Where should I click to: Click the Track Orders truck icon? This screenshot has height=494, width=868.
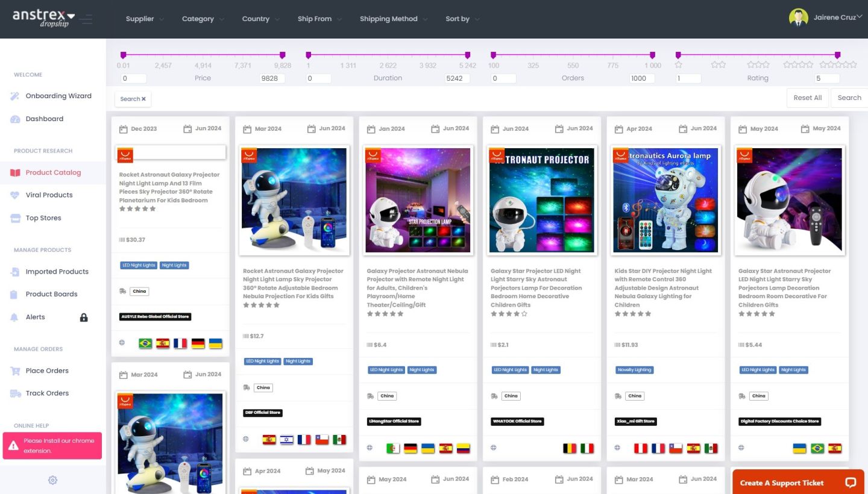[15, 393]
